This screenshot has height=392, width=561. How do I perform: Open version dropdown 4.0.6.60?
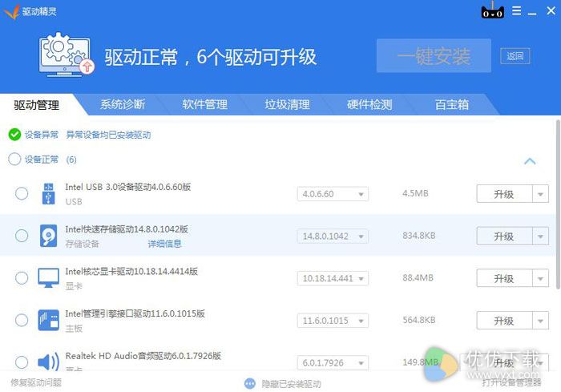click(333, 194)
